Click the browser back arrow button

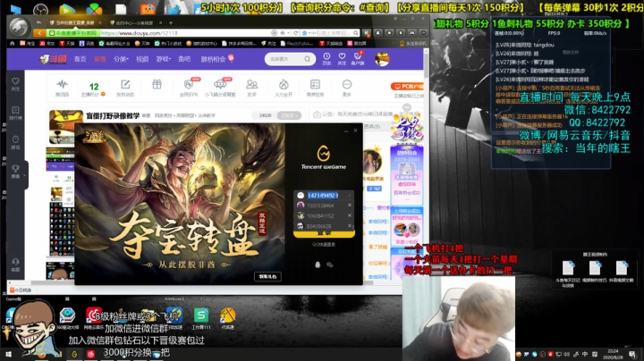tap(40, 33)
